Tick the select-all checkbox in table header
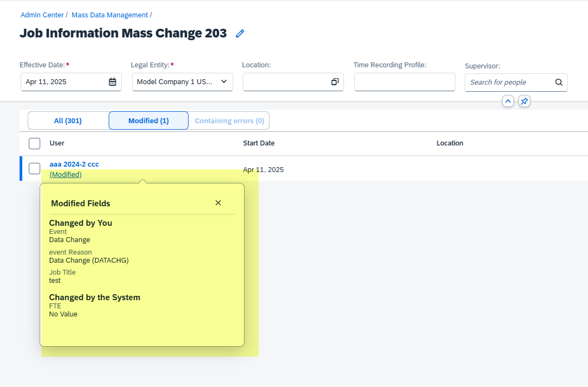588x387 pixels. (34, 143)
